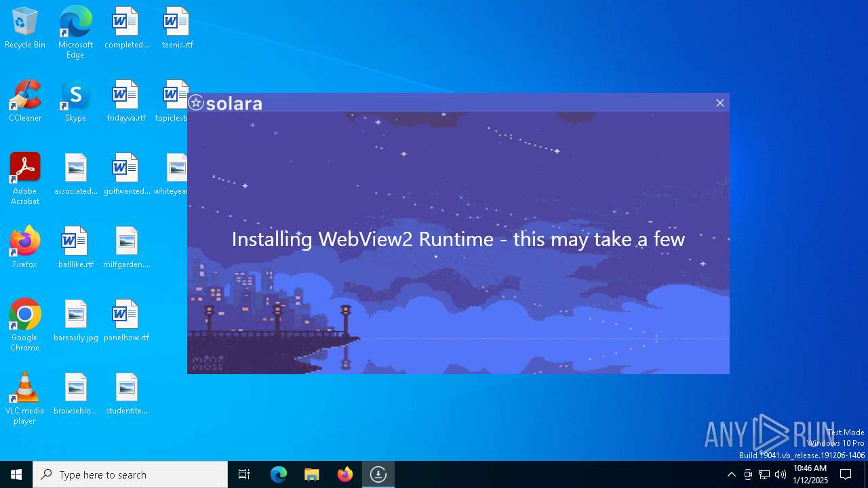
Task: Select the Solara installer taskbar button
Action: point(378,474)
